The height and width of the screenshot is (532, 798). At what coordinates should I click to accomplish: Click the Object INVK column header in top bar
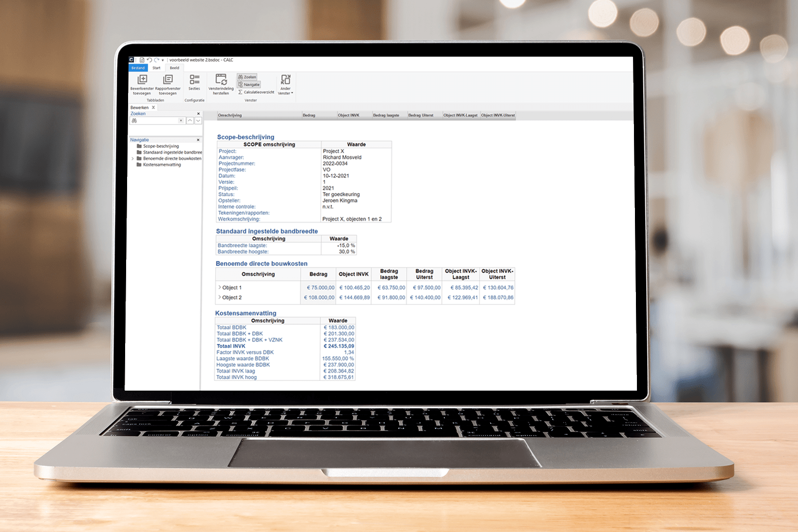[354, 115]
